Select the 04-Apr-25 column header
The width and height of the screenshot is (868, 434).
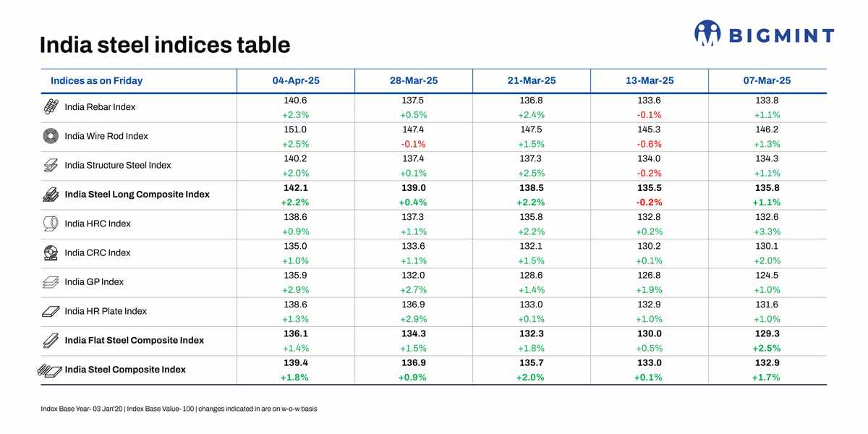(x=296, y=81)
